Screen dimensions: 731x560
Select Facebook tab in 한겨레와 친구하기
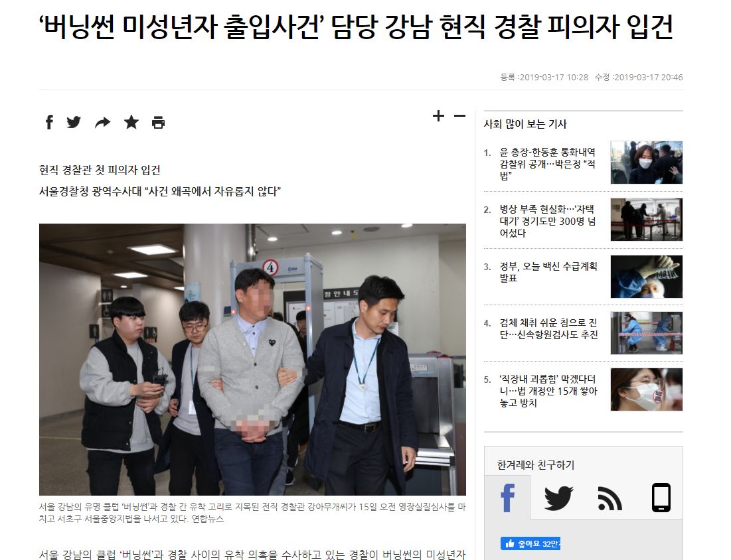(508, 498)
